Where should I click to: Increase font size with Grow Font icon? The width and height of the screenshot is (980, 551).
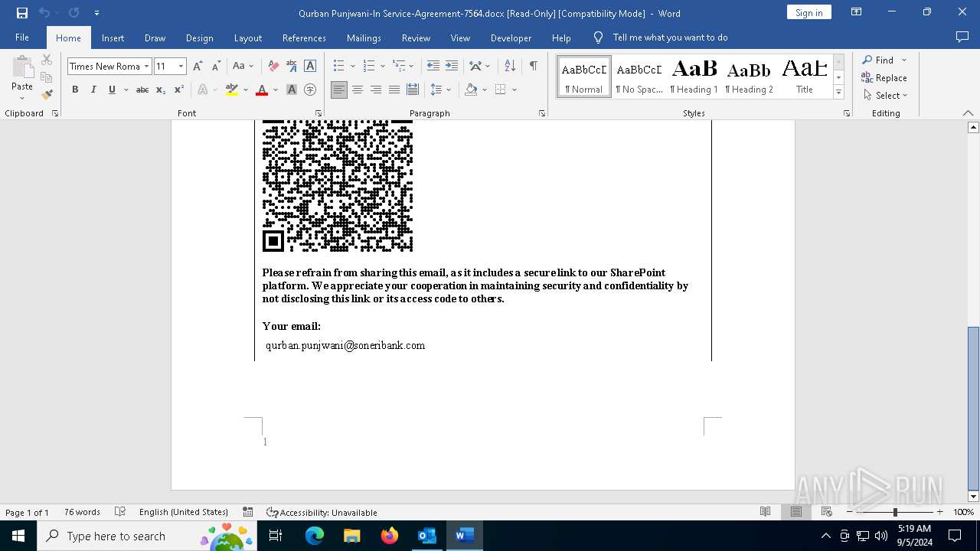pyautogui.click(x=198, y=67)
